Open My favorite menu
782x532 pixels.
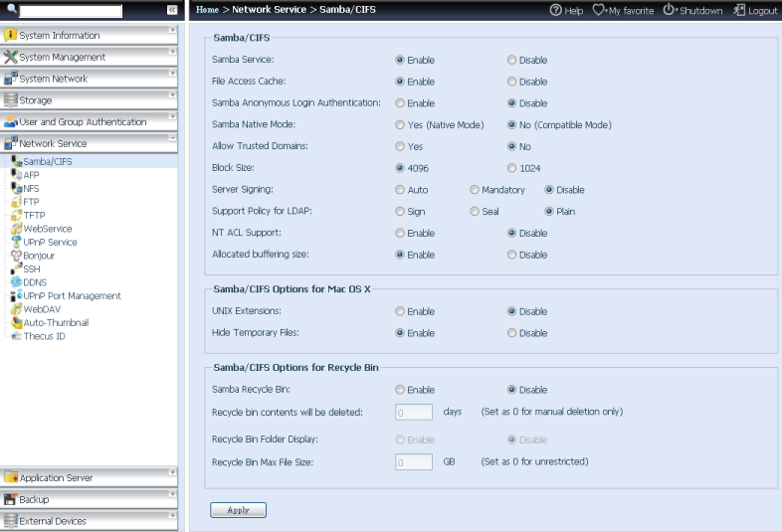tap(623, 10)
